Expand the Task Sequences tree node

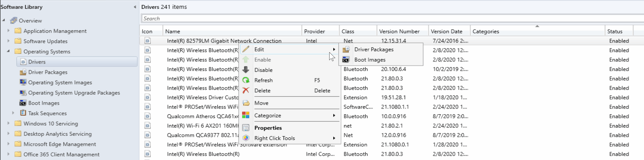point(13,113)
